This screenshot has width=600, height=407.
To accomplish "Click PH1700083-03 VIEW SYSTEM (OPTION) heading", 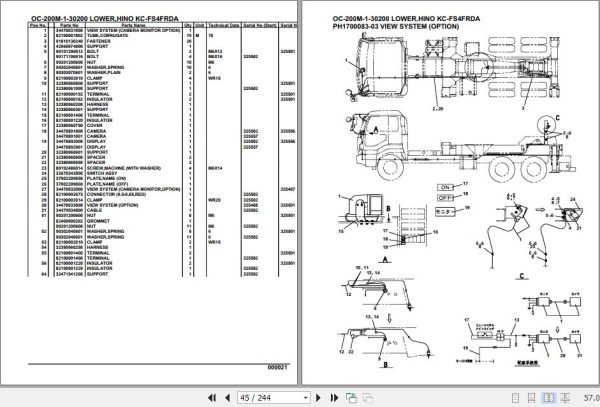I will [396, 26].
